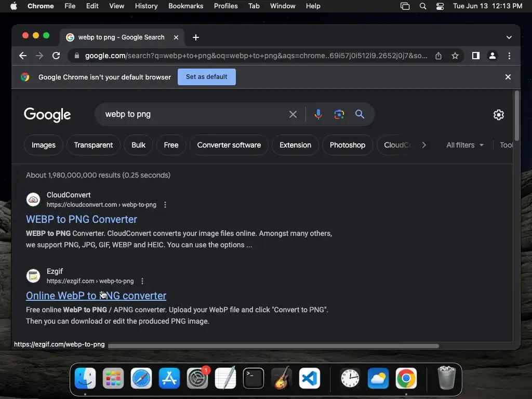
Task: Open the Bookmarks menu
Action: (x=185, y=6)
